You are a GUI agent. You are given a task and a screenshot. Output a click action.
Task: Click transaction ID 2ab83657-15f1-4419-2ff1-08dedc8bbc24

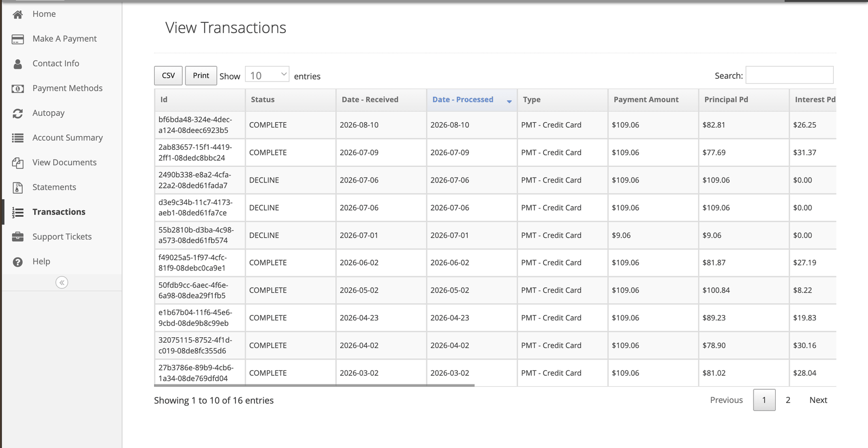[x=195, y=153]
